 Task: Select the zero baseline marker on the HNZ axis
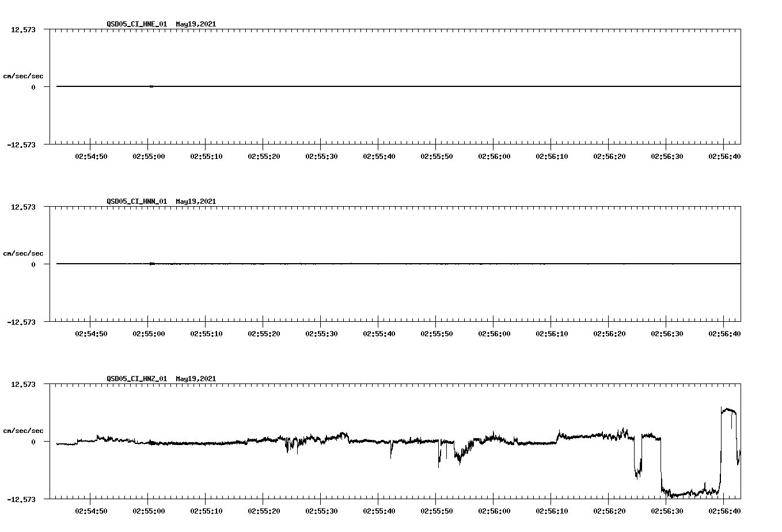pos(32,442)
